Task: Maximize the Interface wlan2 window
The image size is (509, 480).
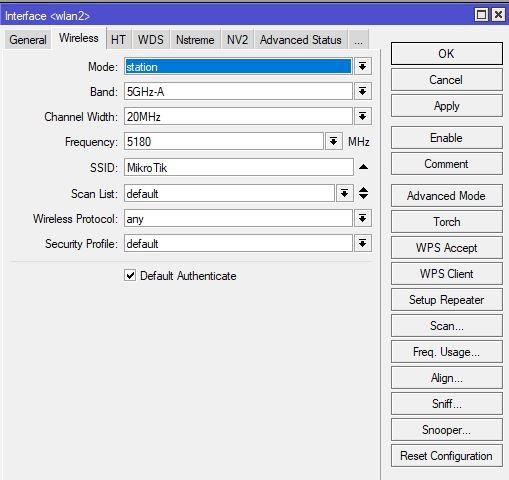Action: point(481,15)
